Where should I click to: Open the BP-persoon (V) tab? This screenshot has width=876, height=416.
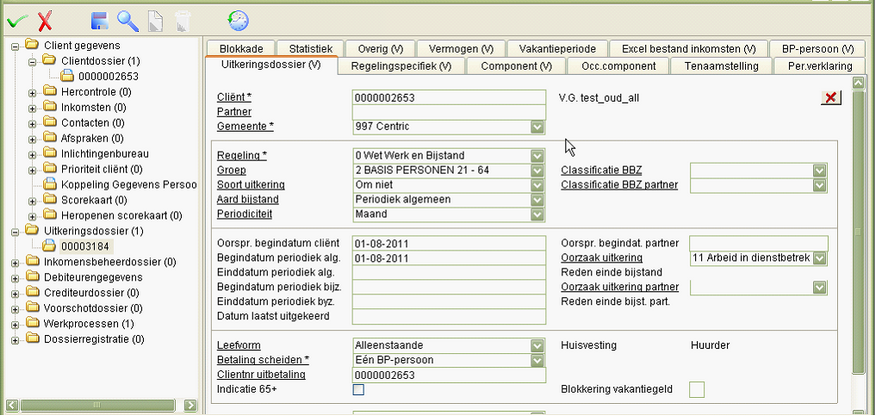pyautogui.click(x=818, y=49)
